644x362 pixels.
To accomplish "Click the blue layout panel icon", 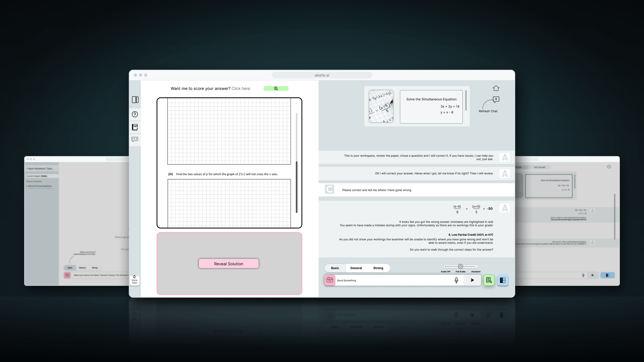I will pyautogui.click(x=503, y=280).
